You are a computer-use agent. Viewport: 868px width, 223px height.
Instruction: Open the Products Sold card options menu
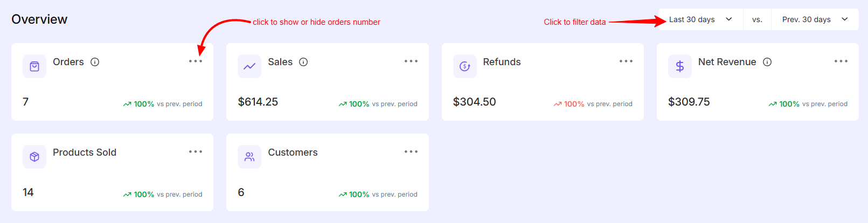196,152
